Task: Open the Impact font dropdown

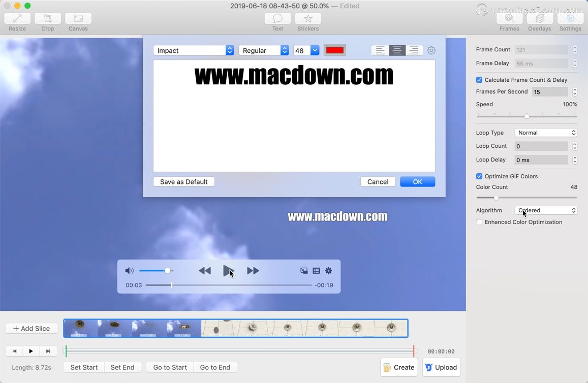Action: pos(194,50)
